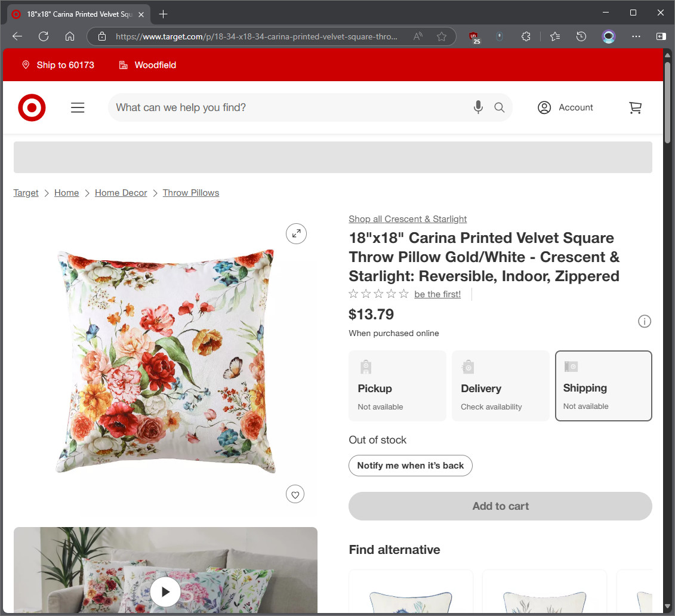
Task: Open the Target breadcrumb link
Action: click(26, 193)
